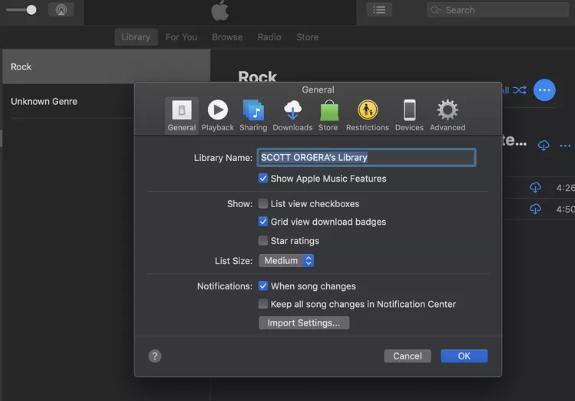This screenshot has height=401, width=575.
Task: Enable Keep all song changes in Notification Center
Action: [263, 304]
